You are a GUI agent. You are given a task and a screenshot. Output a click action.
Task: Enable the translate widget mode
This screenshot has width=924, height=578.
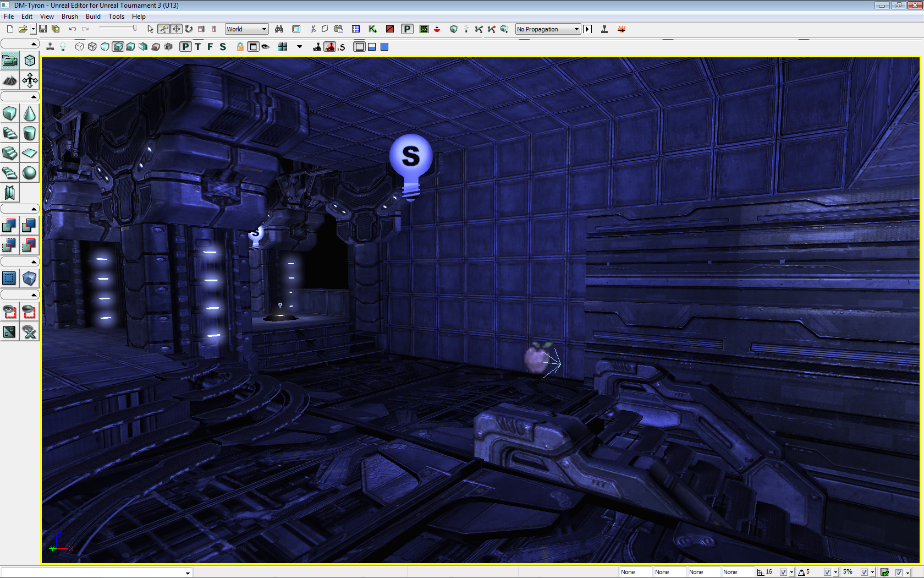(x=177, y=29)
